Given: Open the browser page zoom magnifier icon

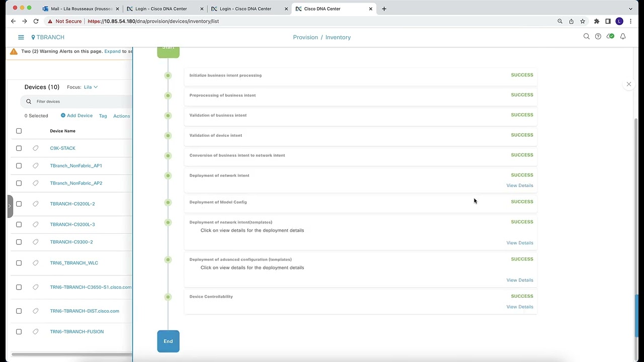Looking at the screenshot, I should 560,21.
